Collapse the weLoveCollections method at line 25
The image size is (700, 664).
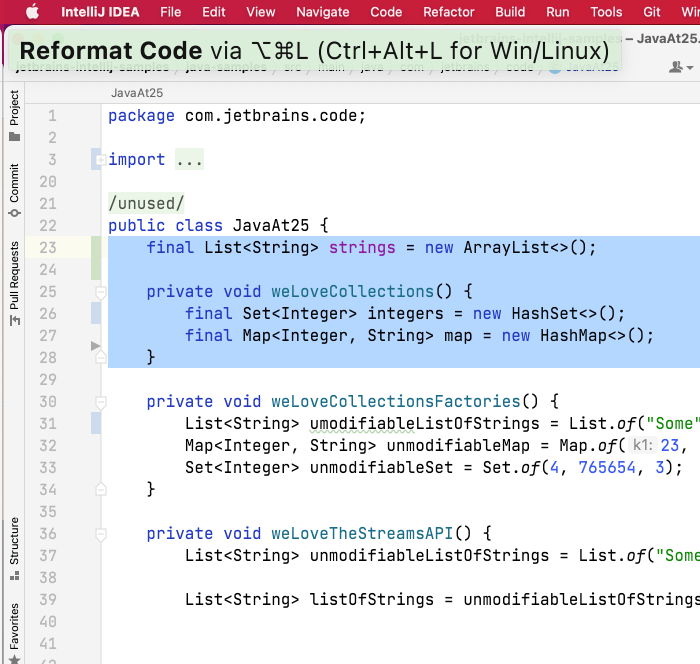pos(101,292)
